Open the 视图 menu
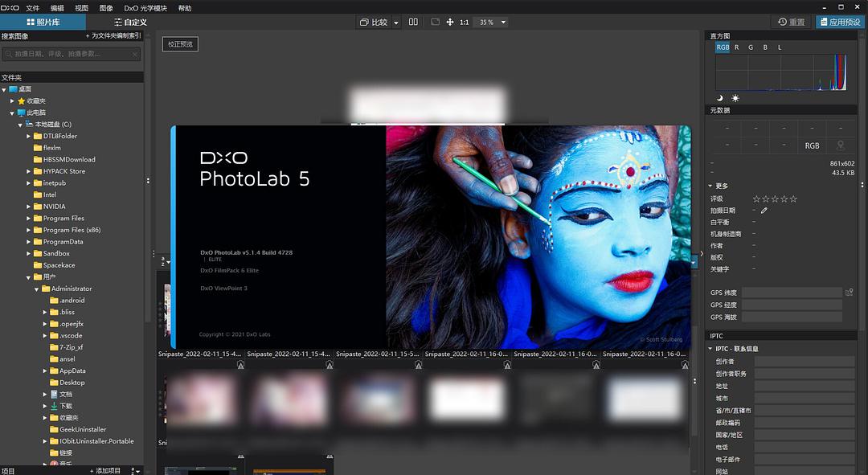Screen dimensions: 868x475 click(81, 8)
